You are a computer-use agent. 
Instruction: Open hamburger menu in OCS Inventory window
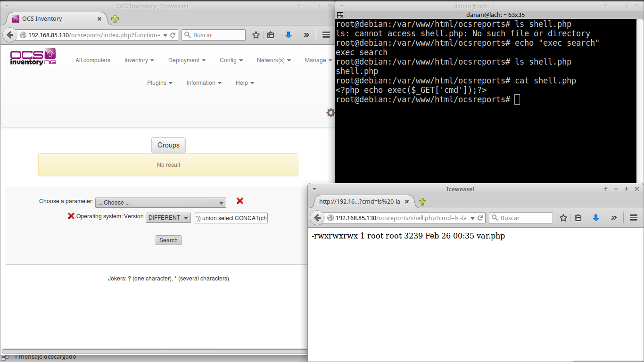click(326, 35)
